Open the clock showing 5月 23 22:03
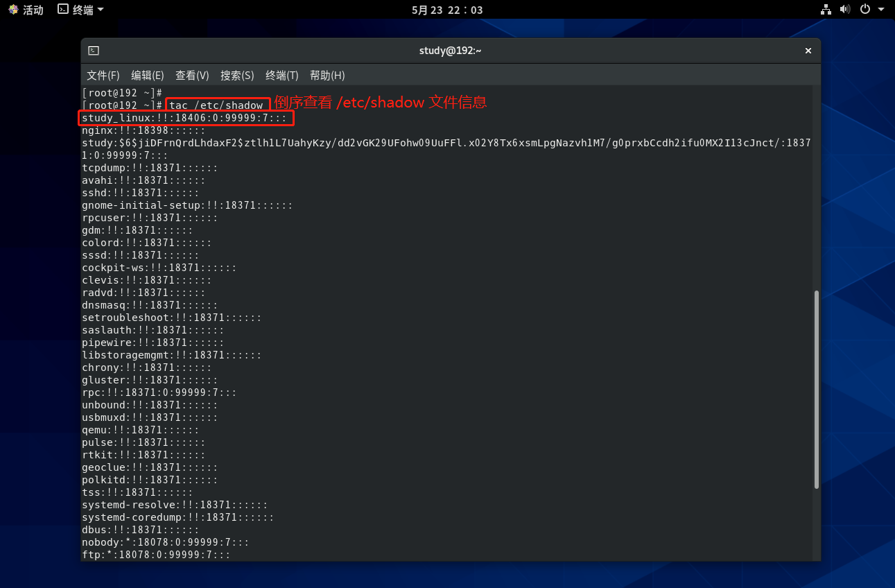Viewport: 895px width, 588px height. point(447,10)
